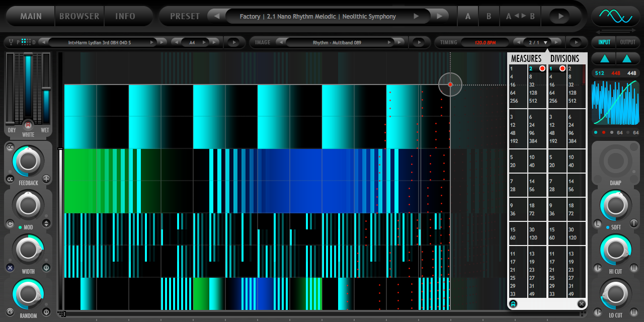644x322 pixels.
Task: Click the play arrow right of timing selector
Action: [577, 43]
